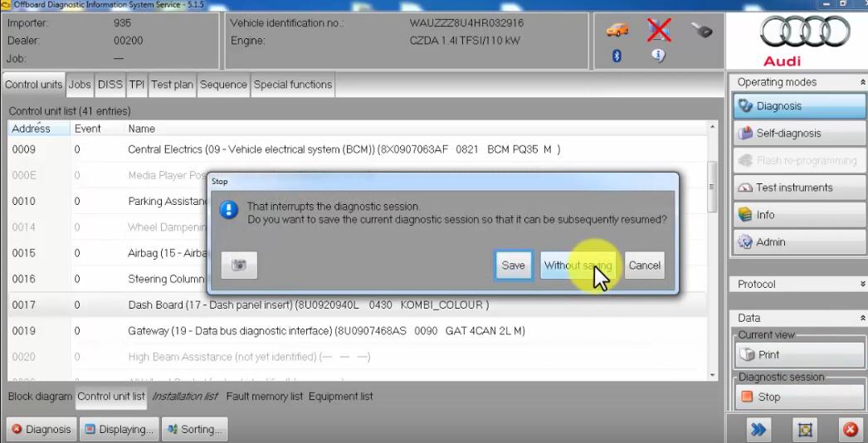The height and width of the screenshot is (443, 868).
Task: Select Self-diagnosis operating mode
Action: pyautogui.click(x=797, y=134)
